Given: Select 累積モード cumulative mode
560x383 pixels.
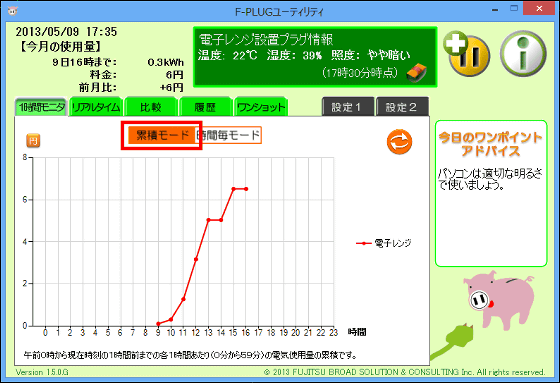Looking at the screenshot, I should (x=162, y=135).
